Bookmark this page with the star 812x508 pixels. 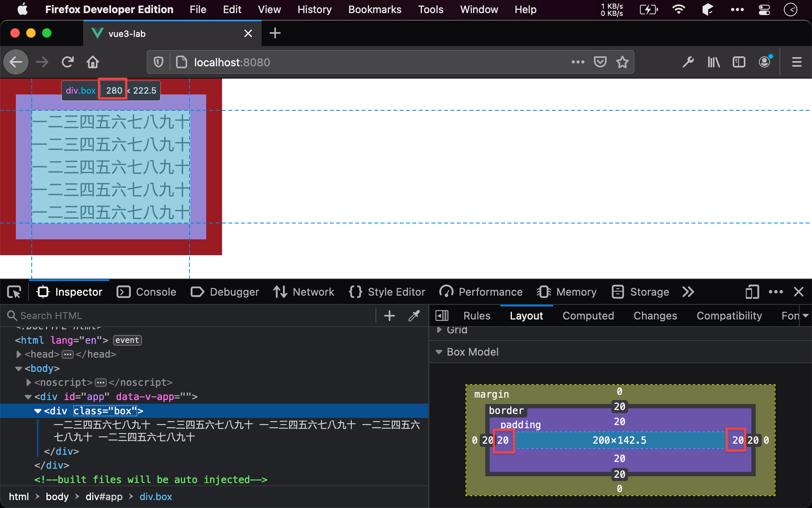point(622,62)
